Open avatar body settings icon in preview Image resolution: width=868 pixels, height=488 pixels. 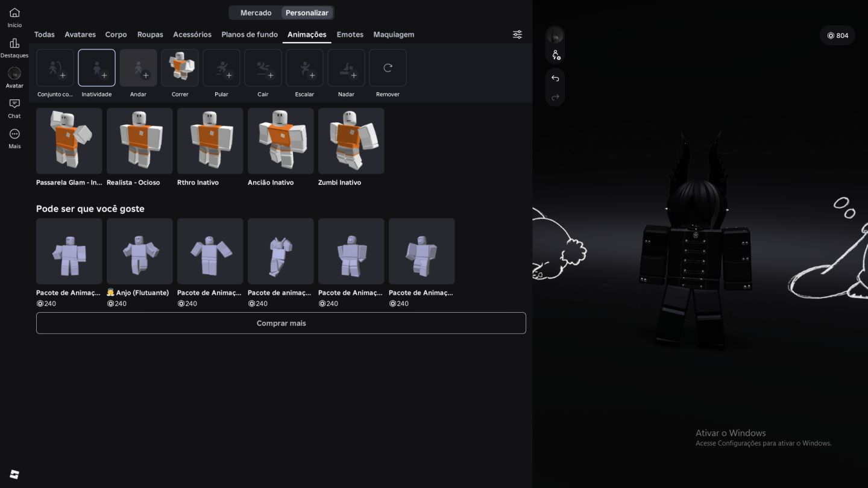555,55
